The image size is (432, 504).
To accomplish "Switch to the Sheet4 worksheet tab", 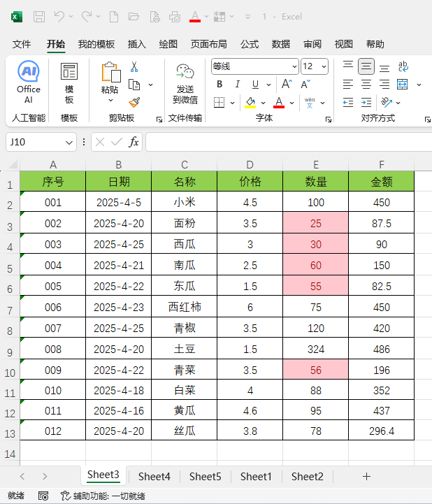I will coord(154,476).
